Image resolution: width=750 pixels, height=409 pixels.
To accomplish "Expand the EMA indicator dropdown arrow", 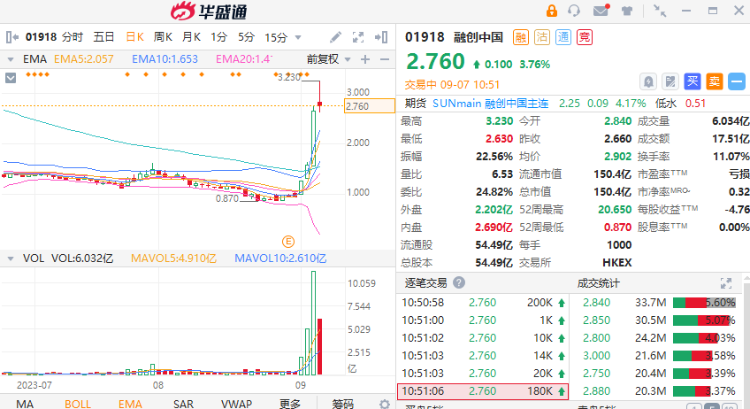I will [x=10, y=59].
